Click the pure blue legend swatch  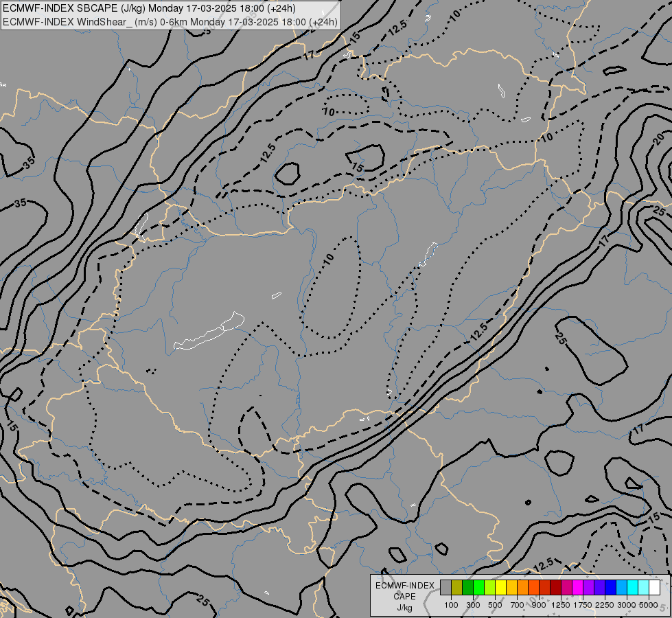pos(611,588)
